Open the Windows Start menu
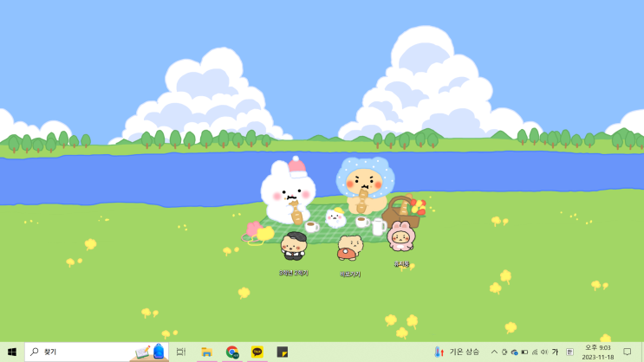The width and height of the screenshot is (644, 362). click(x=12, y=352)
